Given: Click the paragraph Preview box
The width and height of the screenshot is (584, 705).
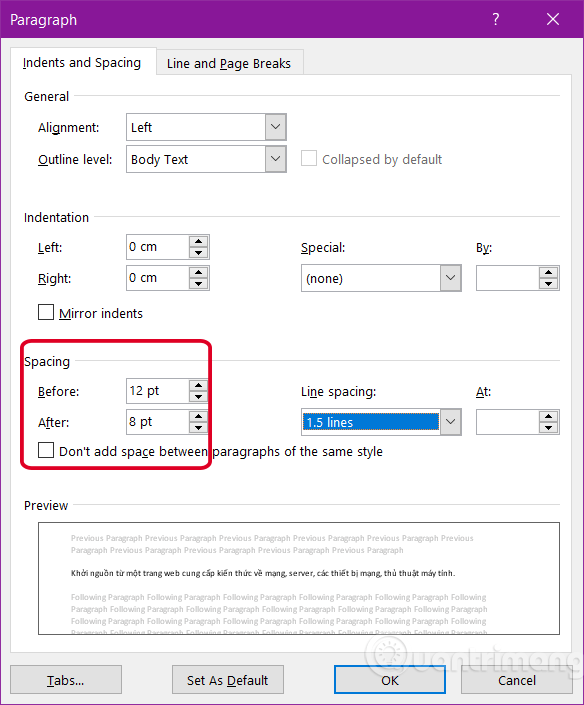Looking at the screenshot, I should click(x=299, y=578).
